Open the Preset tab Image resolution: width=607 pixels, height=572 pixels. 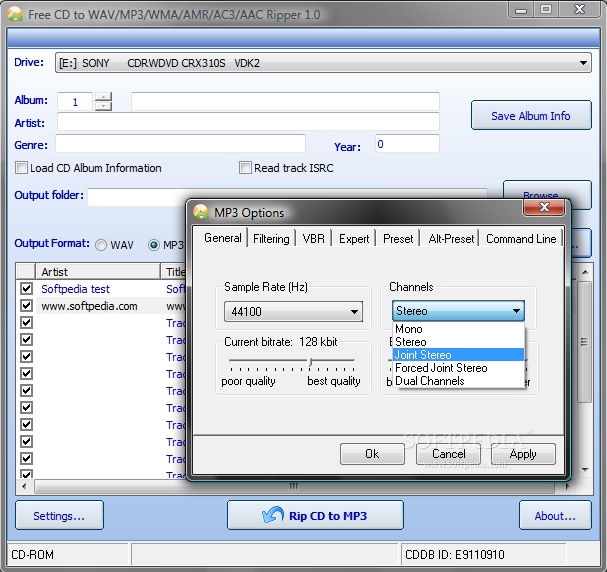click(x=398, y=239)
